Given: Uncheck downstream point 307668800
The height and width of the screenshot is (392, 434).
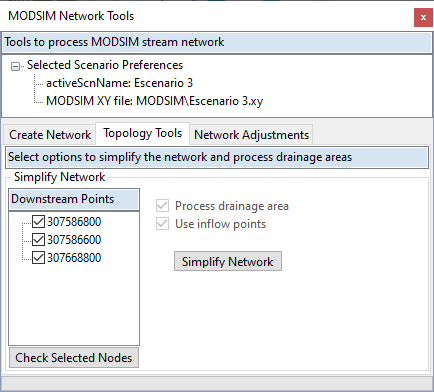Looking at the screenshot, I should click(38, 257).
